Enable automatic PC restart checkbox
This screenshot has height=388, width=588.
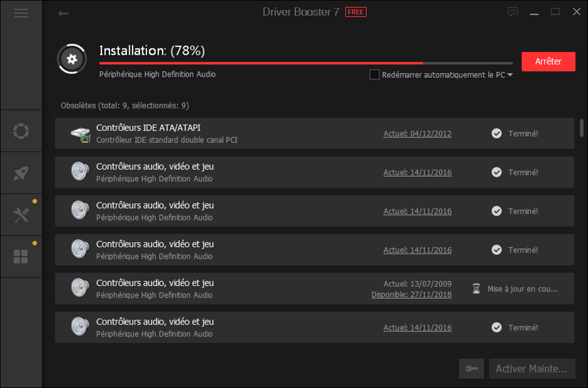(374, 74)
